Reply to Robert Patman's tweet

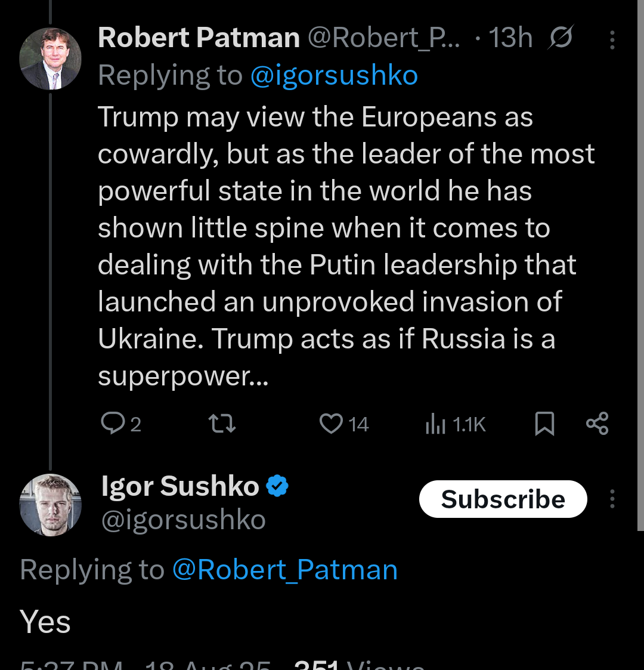[x=113, y=424]
